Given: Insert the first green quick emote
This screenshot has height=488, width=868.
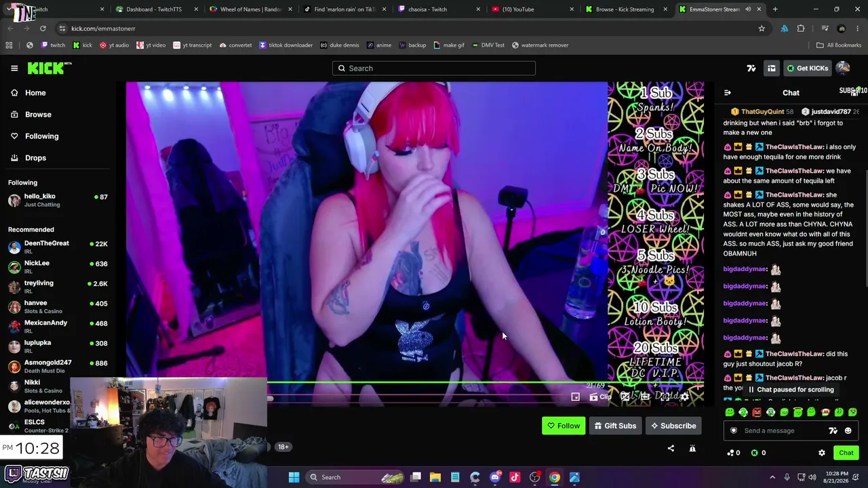Looking at the screenshot, I should click(x=730, y=412).
